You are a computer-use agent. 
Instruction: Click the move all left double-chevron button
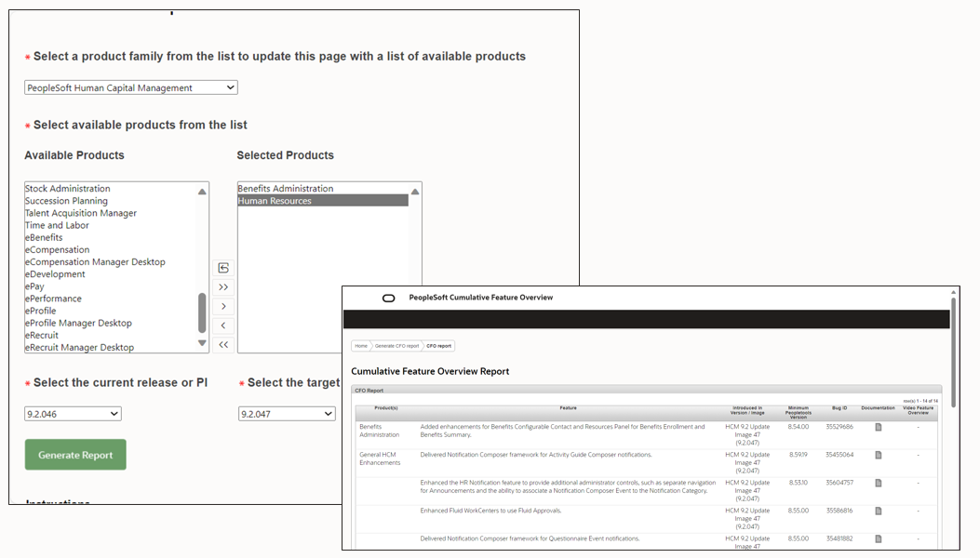pyautogui.click(x=223, y=345)
